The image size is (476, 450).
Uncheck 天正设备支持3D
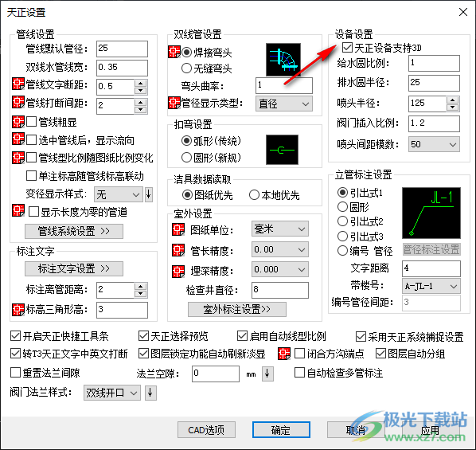(x=347, y=48)
